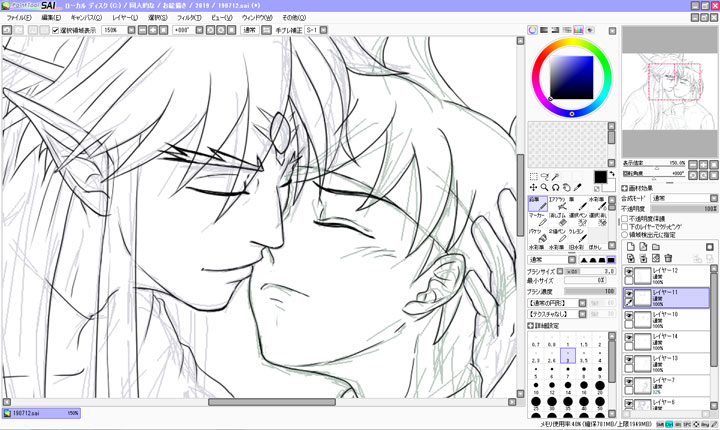Select the airbrush tool (エアブラシ)
Viewport: 720px width, 430px height.
pyautogui.click(x=558, y=204)
